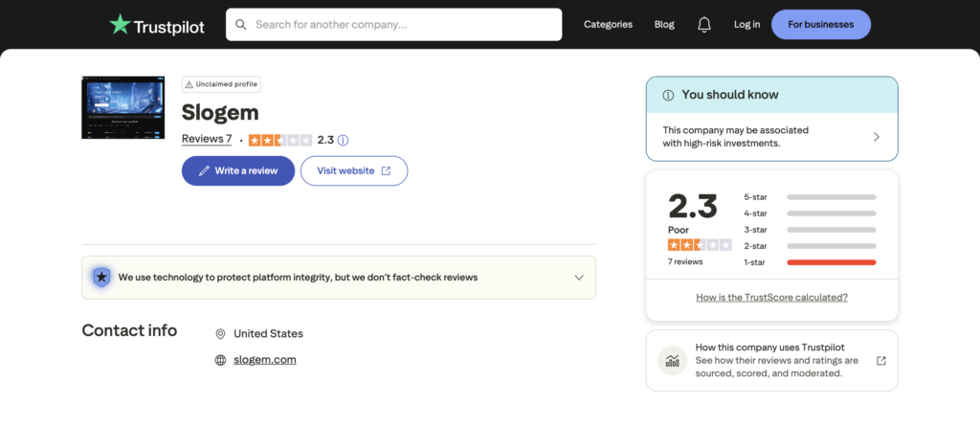Open the high-risk investments notice arrow
Screen dimensions: 980x448
(877, 137)
